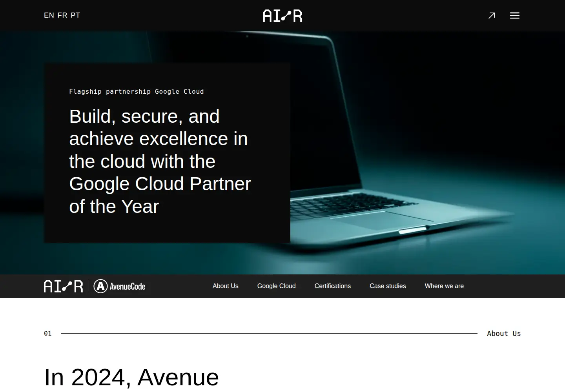Click the 'About Us' section label on the right
This screenshot has height=392, width=565.
[504, 334]
